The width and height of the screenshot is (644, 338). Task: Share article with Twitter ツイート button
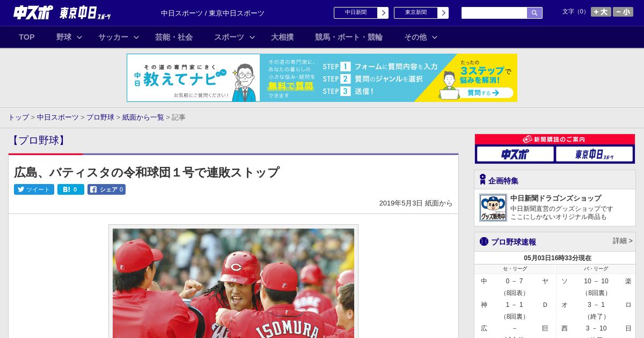coord(34,189)
